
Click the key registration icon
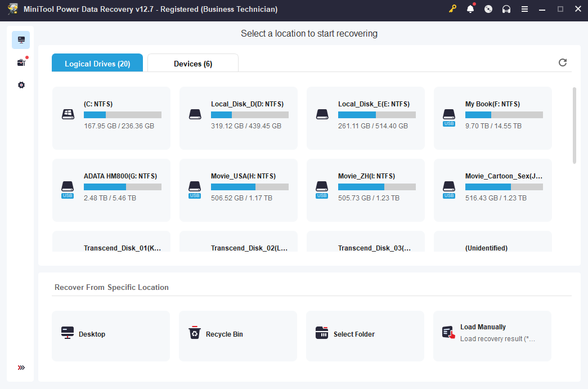coord(452,9)
